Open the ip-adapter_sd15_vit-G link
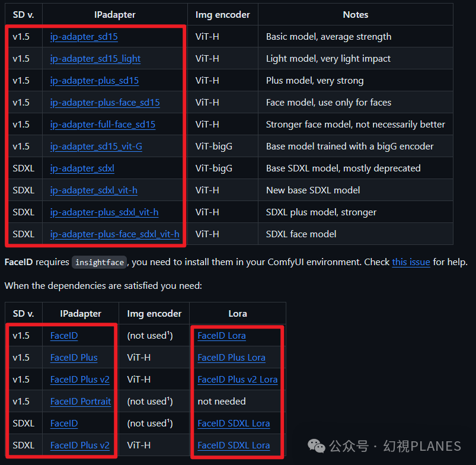This screenshot has width=476, height=465. (x=96, y=146)
